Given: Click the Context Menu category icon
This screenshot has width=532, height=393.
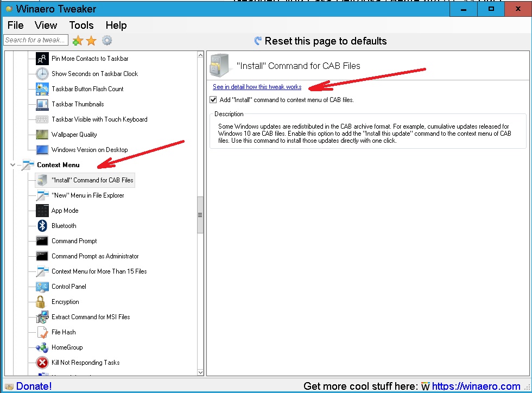Looking at the screenshot, I should pos(28,165).
